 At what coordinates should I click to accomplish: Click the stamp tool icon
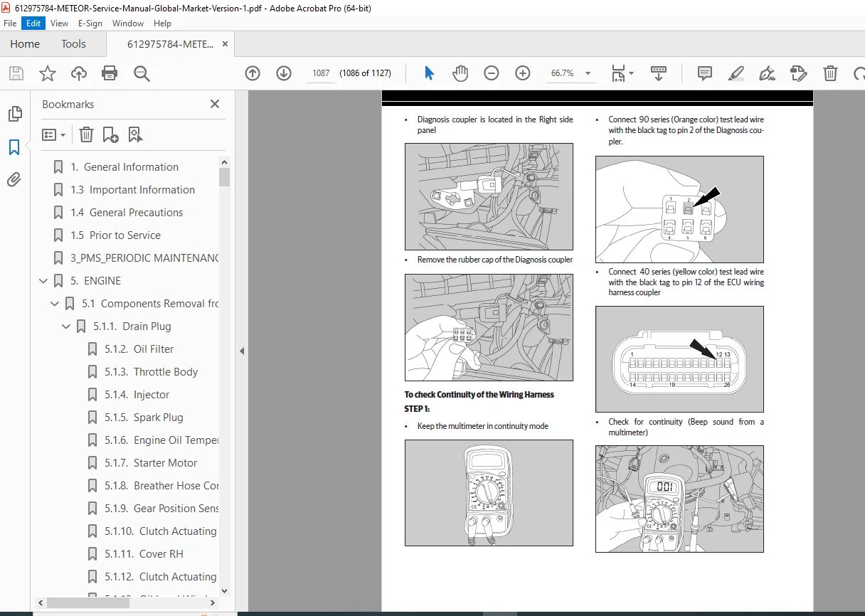[799, 73]
